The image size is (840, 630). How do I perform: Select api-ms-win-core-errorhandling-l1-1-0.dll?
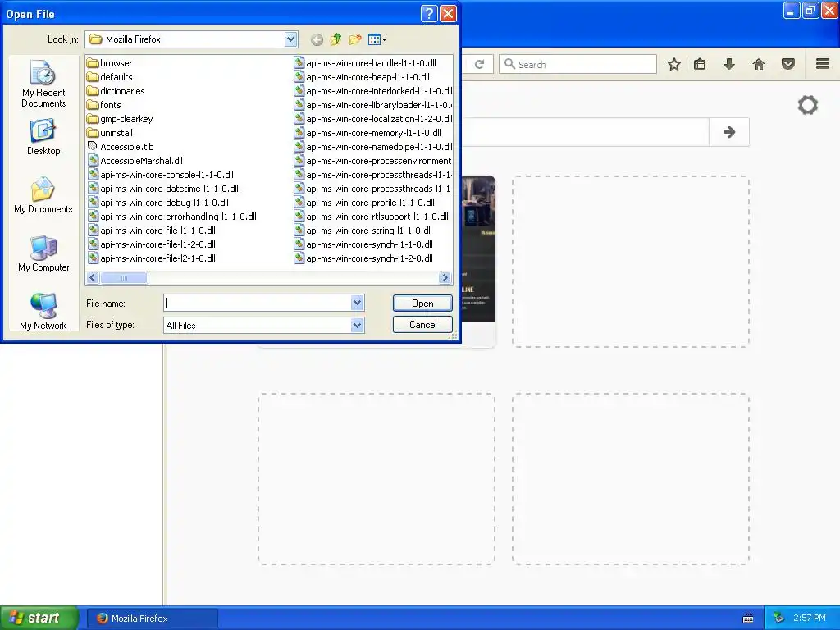click(x=172, y=217)
